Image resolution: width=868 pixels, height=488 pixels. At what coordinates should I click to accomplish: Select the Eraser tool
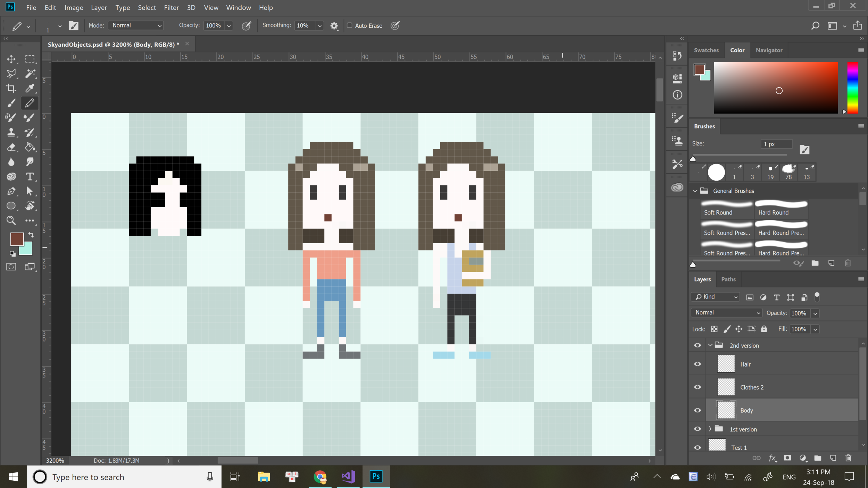click(x=11, y=147)
